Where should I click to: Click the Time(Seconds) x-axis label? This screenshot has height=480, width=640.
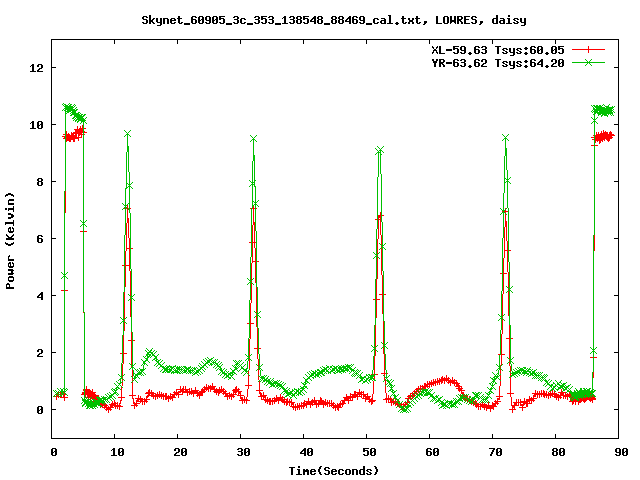[334, 471]
